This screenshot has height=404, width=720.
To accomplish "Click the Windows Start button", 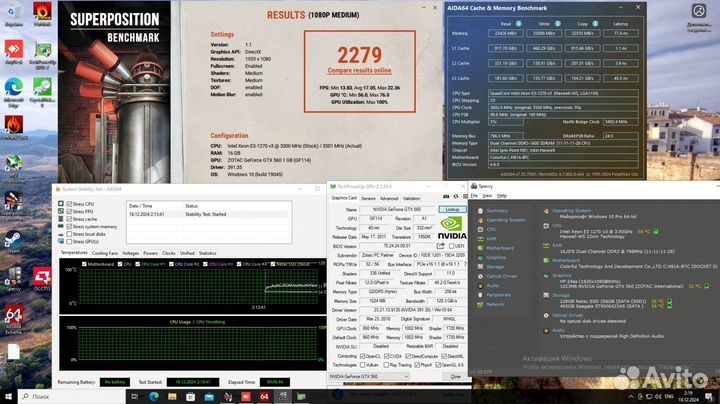I will pos(9,396).
